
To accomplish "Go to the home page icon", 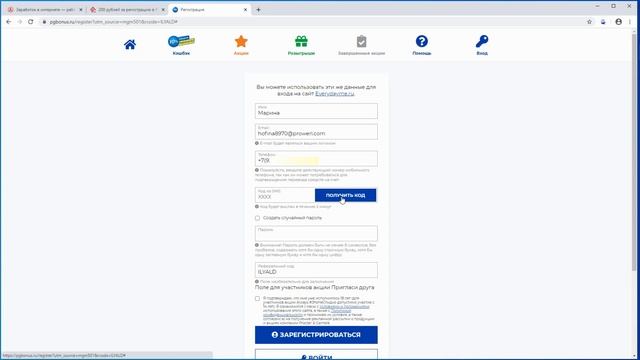I will (130, 44).
